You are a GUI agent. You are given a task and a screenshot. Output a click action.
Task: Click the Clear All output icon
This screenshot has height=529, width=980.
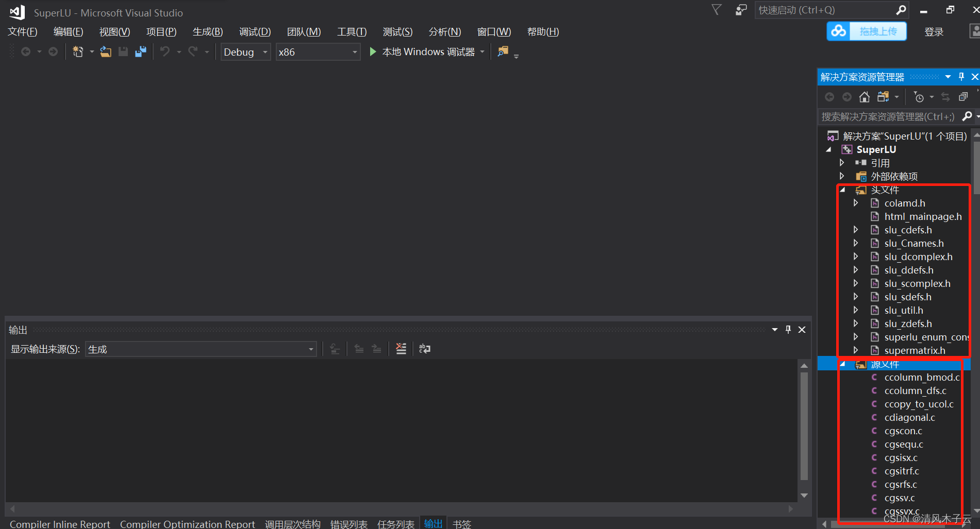tap(401, 349)
